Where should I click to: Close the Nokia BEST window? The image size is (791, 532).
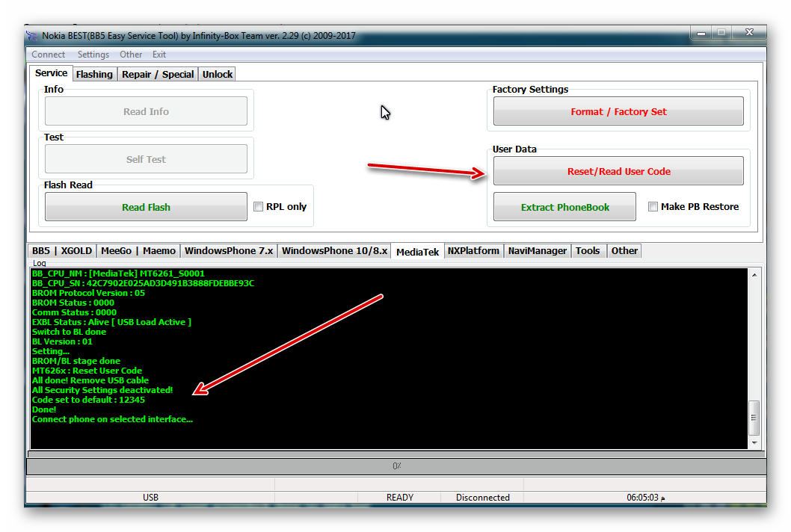point(749,33)
